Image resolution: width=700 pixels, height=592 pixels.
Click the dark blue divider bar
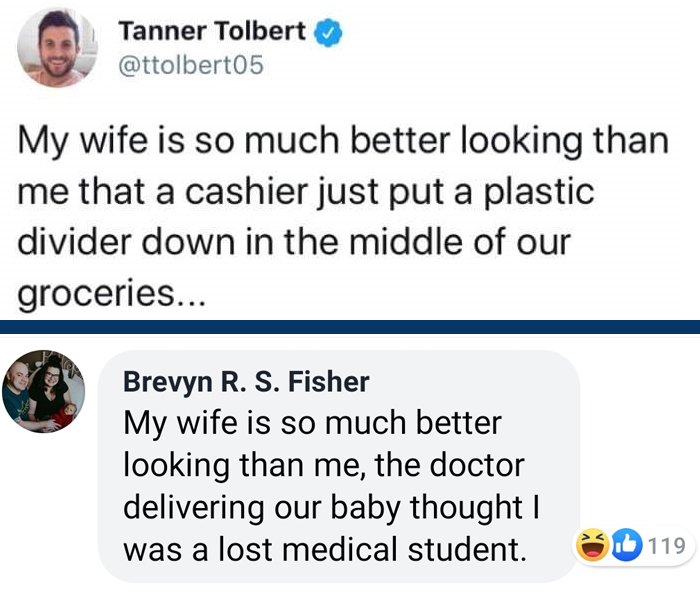(x=350, y=326)
